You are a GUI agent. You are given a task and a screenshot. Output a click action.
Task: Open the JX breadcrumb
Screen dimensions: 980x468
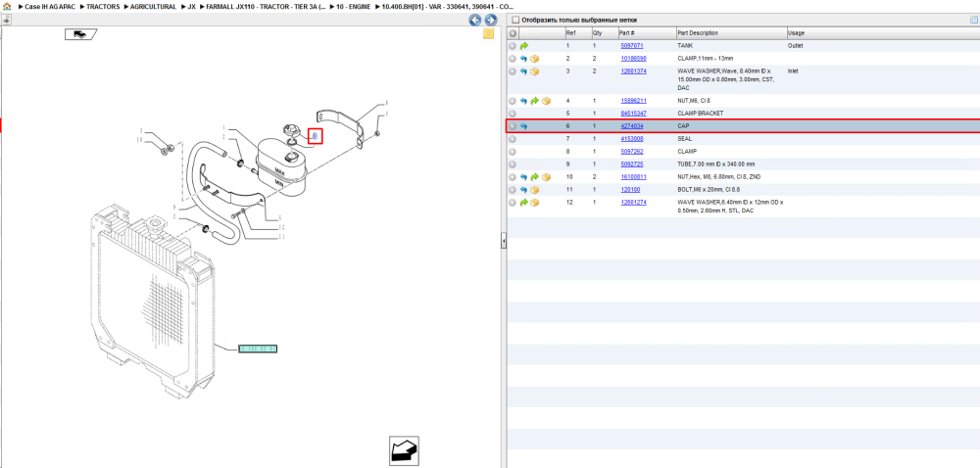[192, 6]
